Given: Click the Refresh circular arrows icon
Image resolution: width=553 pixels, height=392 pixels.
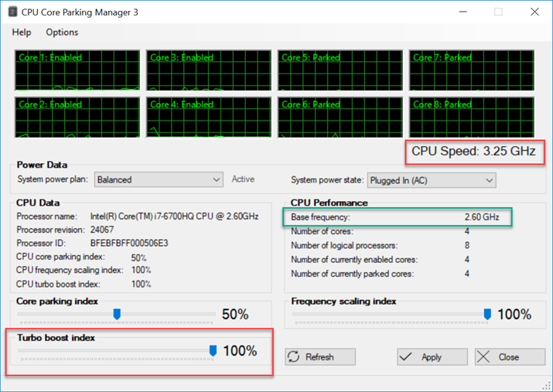Looking at the screenshot, I should pos(294,356).
